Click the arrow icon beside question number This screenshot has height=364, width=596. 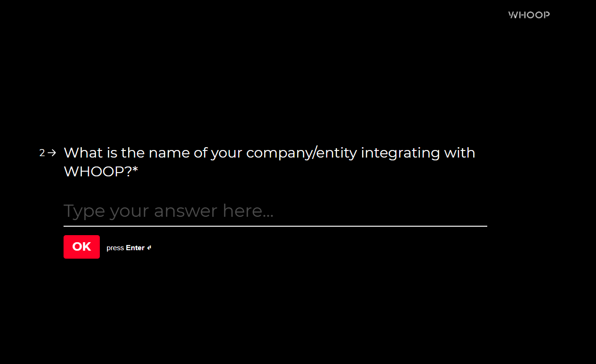[52, 153]
